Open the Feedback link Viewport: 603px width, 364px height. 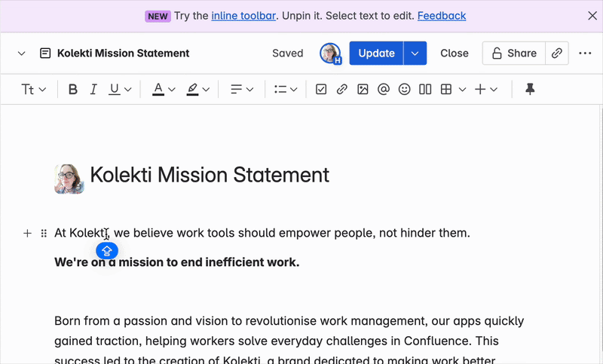(442, 16)
